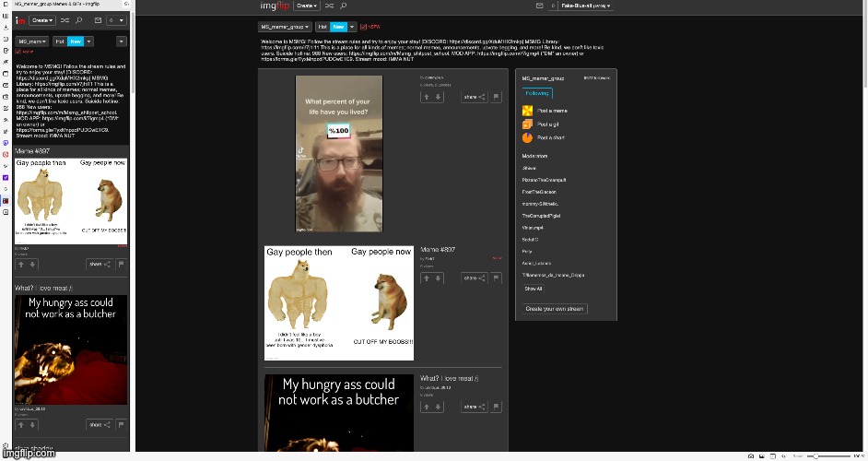Viewport: 868px width, 461px height.
Task: Select New tab in left sidebar panel
Action: [x=76, y=41]
